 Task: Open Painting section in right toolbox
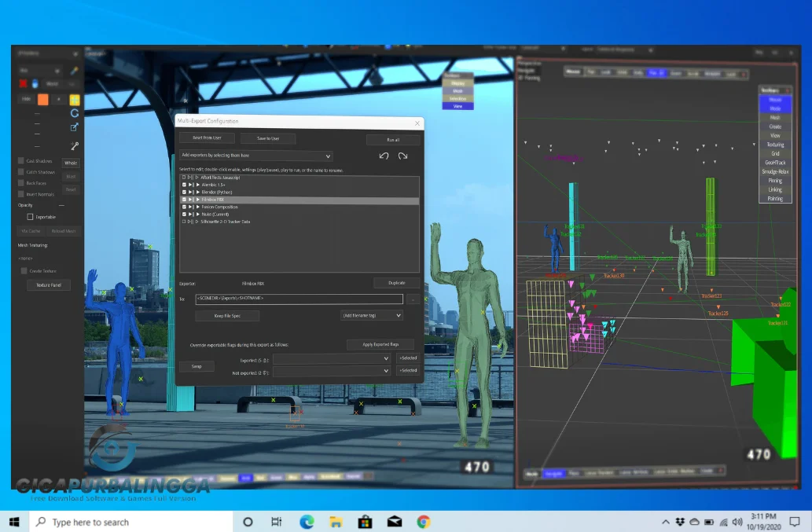click(775, 199)
